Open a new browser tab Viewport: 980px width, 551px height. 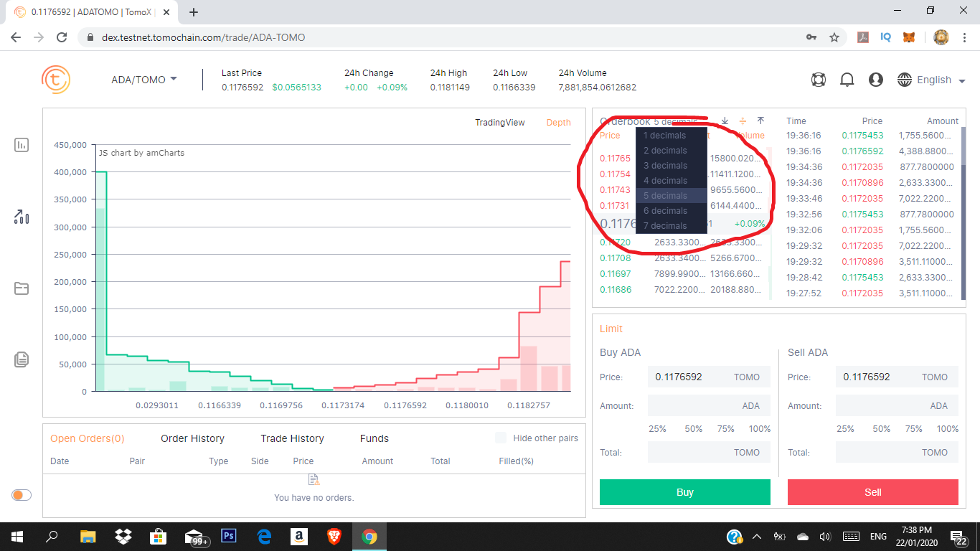pos(194,12)
